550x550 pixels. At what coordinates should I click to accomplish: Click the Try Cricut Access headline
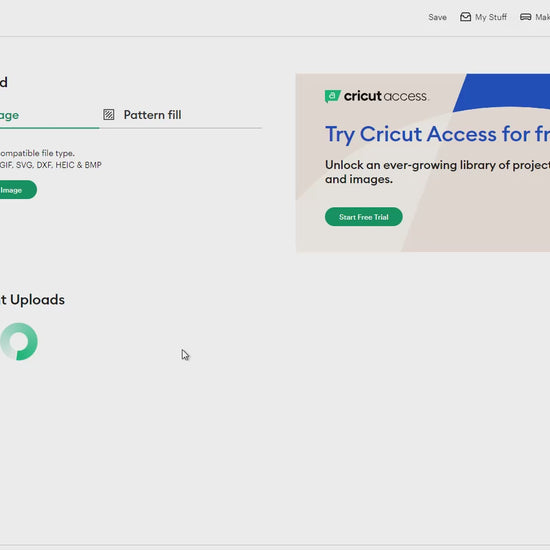pos(437,134)
